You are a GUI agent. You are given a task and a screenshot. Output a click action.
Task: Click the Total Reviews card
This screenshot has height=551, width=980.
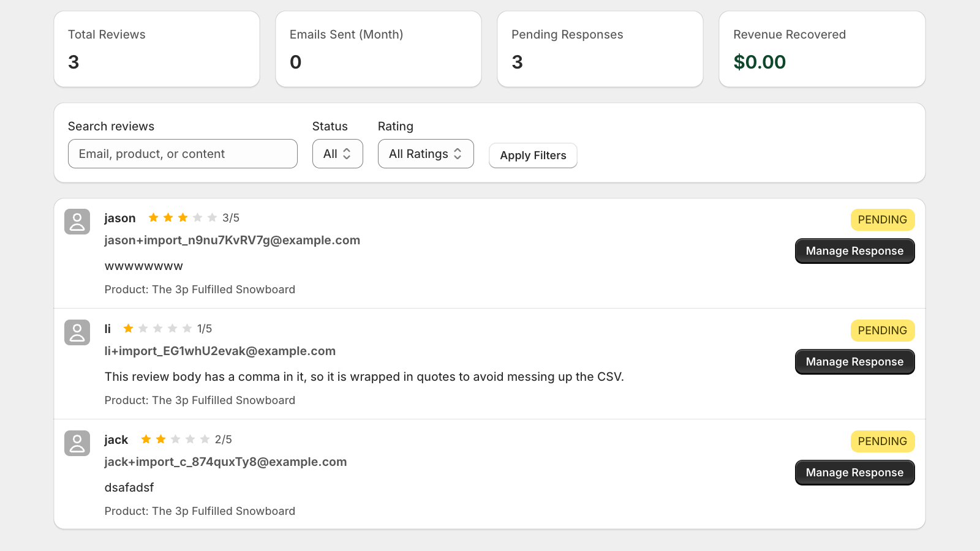(157, 49)
